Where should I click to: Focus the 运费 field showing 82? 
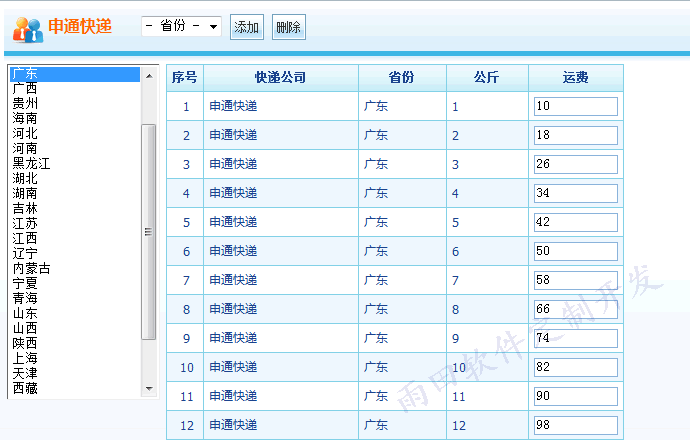576,368
